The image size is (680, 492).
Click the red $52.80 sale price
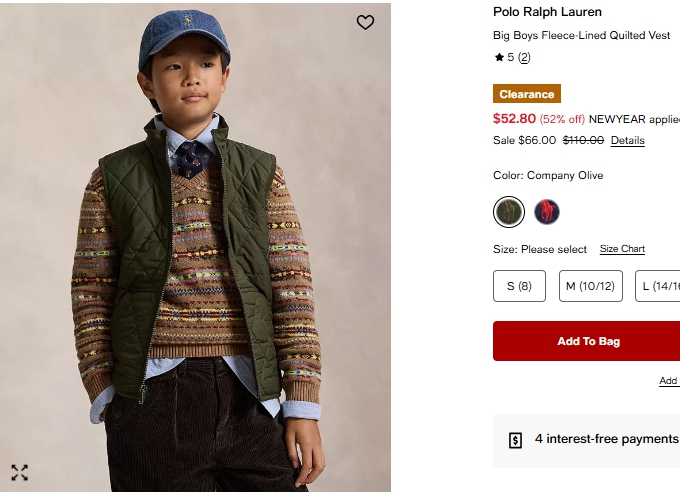[x=514, y=118]
